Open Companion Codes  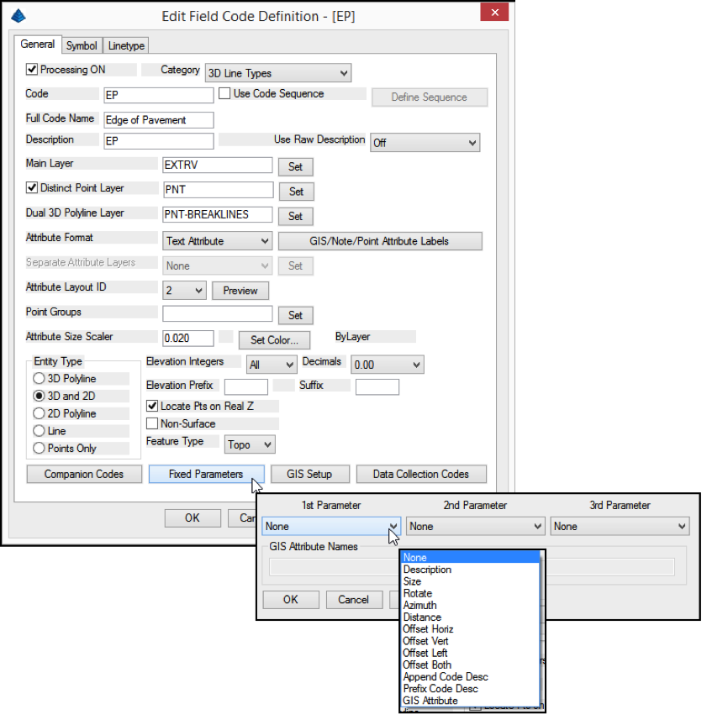tap(84, 474)
